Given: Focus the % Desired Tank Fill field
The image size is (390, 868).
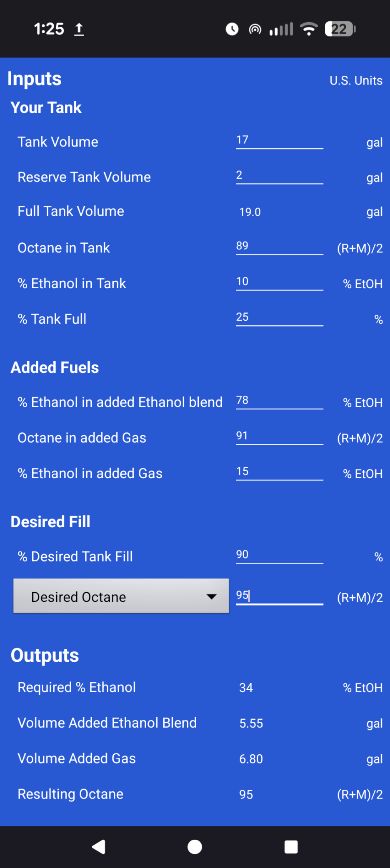Looking at the screenshot, I should [x=279, y=555].
